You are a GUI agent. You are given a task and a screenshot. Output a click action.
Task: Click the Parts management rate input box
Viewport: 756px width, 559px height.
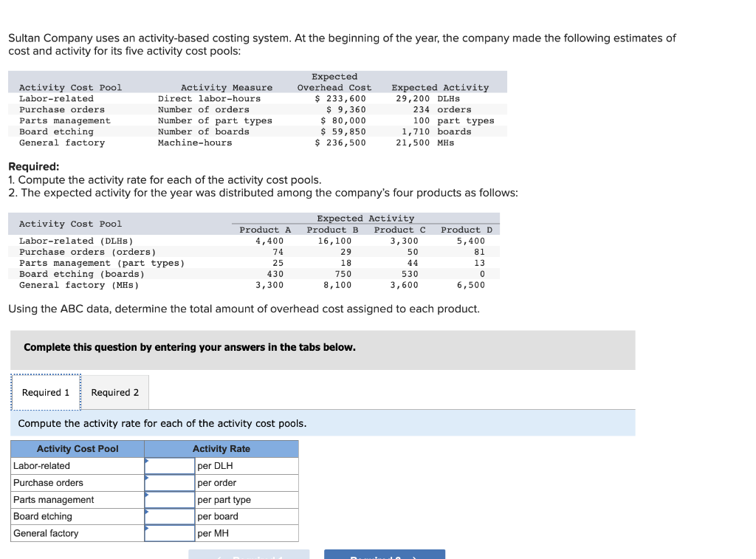click(170, 499)
